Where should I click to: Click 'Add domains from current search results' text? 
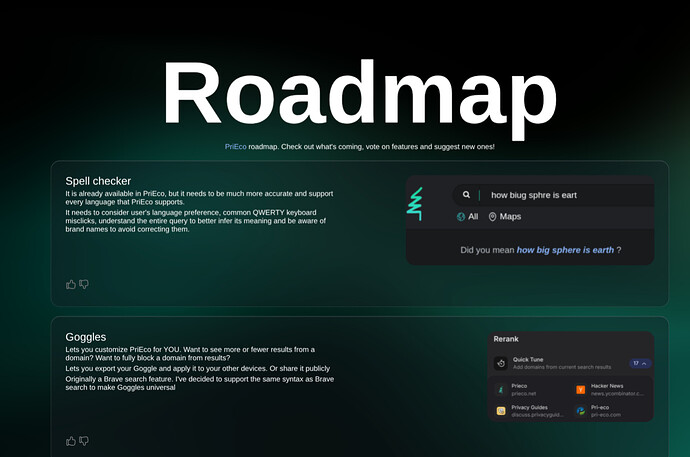[562, 367]
